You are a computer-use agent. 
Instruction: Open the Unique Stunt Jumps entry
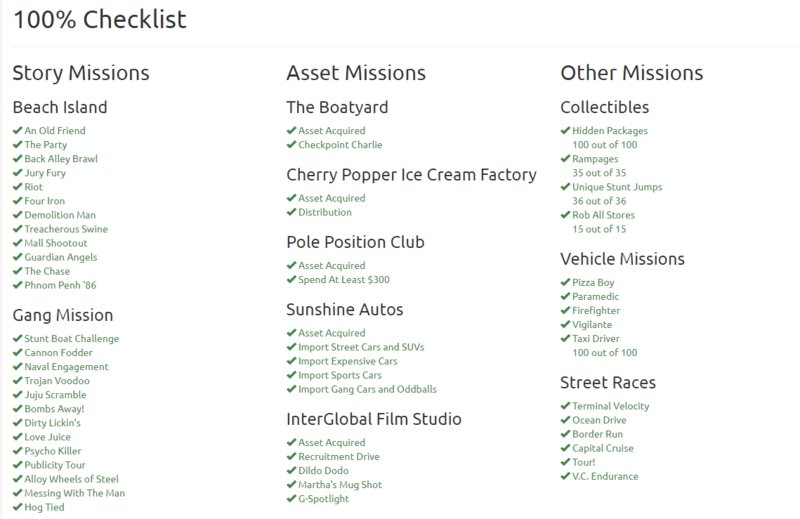pyautogui.click(x=617, y=187)
